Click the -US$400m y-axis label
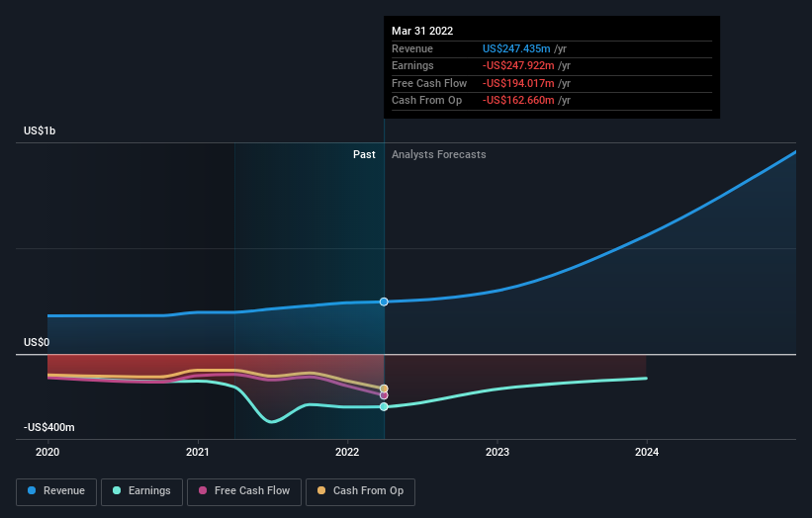 pos(49,427)
